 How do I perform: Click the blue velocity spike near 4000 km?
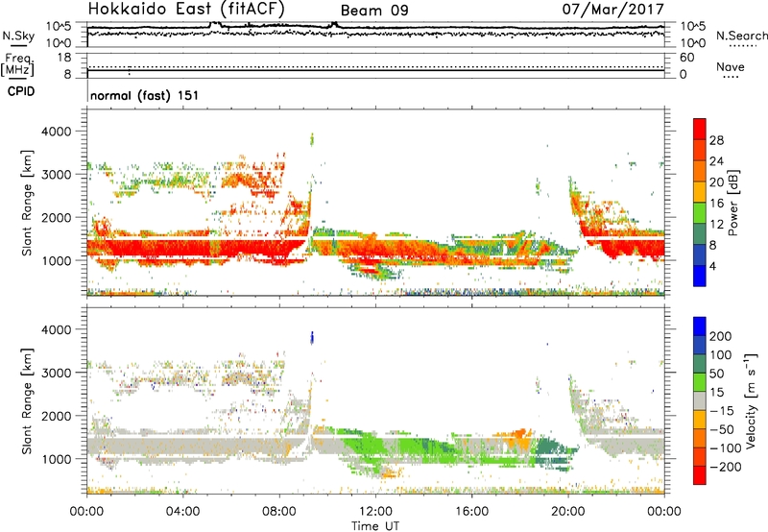click(x=312, y=337)
